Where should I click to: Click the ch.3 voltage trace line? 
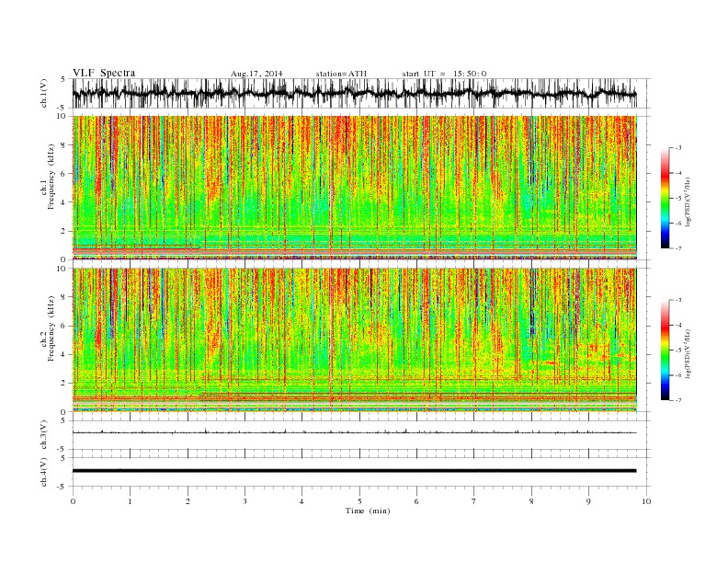(354, 432)
